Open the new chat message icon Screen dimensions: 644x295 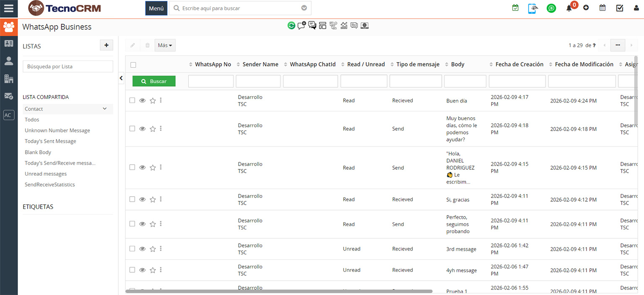pos(302,26)
